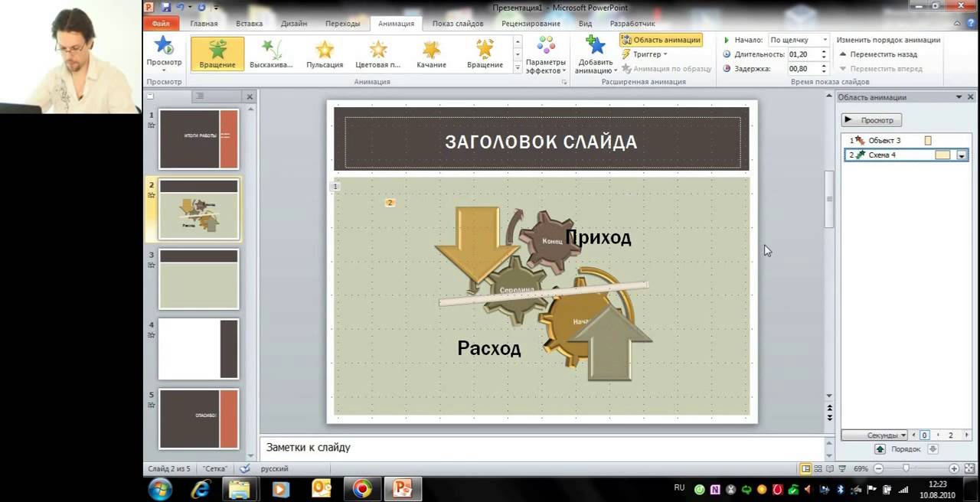Switch to the Переходы ribbon tab
This screenshot has width=980, height=502.
coord(342,24)
